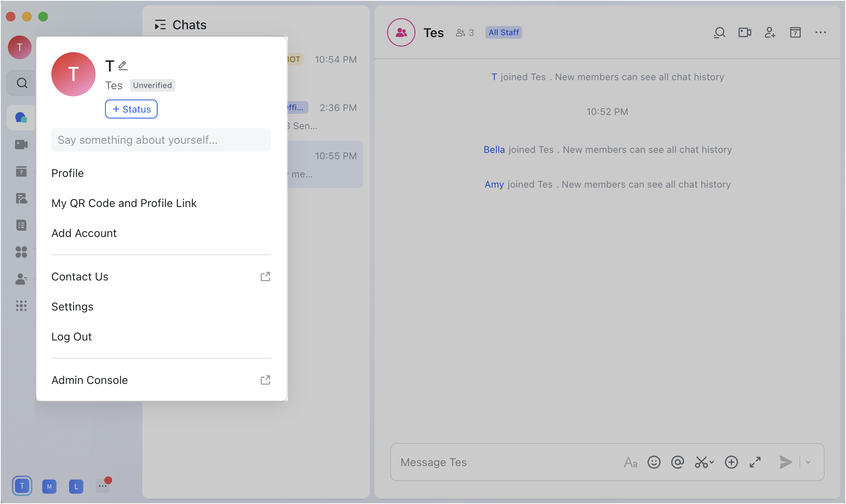Edit the profile name with pencil icon
Viewport: 846px width, 504px height.
click(x=122, y=65)
